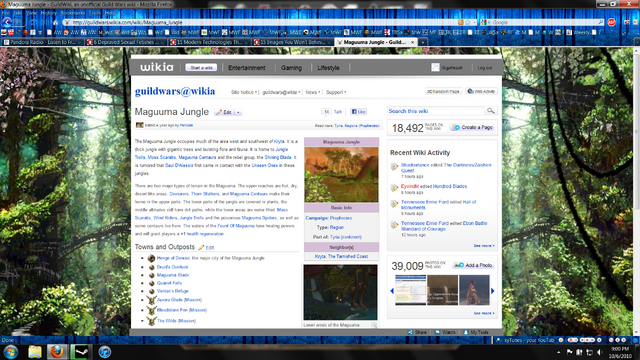Screen dimensions: 640x360
Task: Click the system tray volume icon
Action: click(600, 352)
